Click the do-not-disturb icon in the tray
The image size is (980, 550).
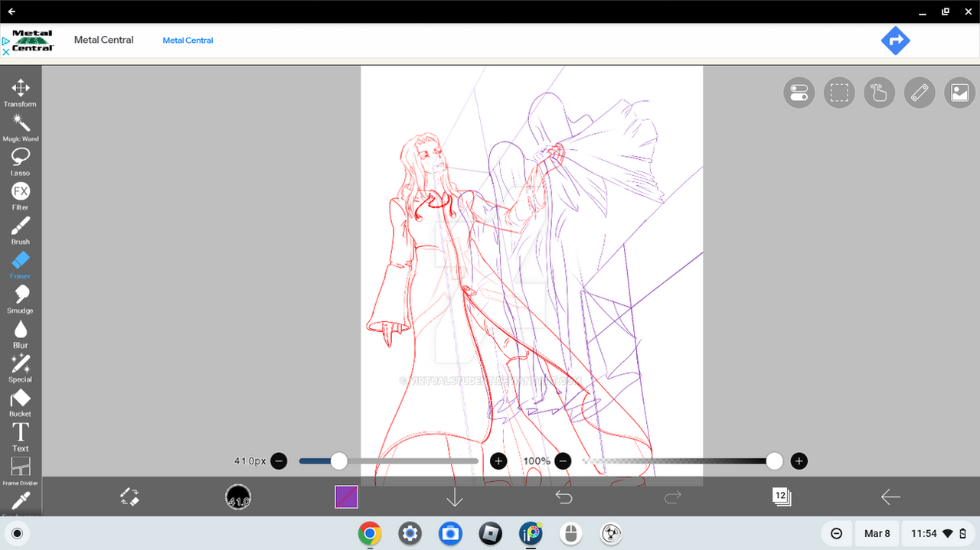coord(837,533)
